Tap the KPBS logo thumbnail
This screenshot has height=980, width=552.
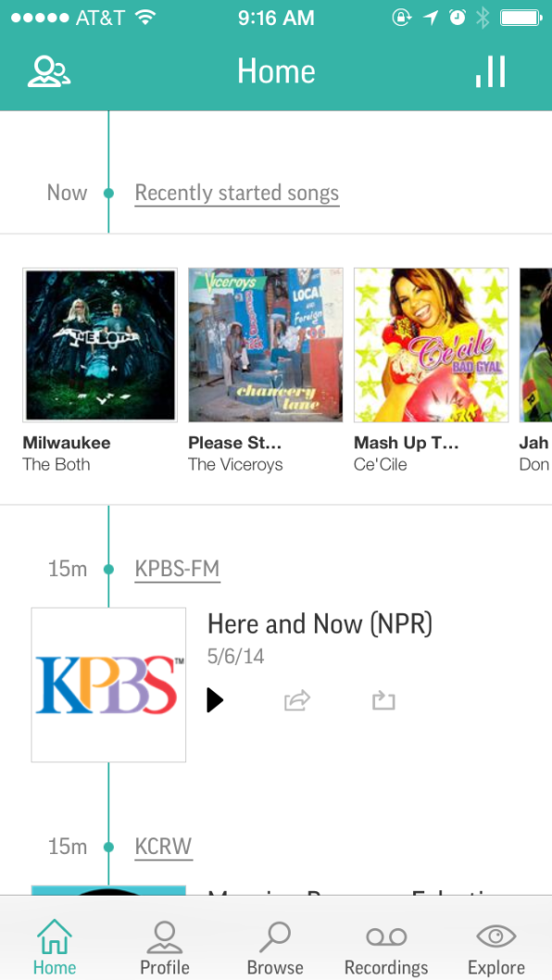click(108, 685)
